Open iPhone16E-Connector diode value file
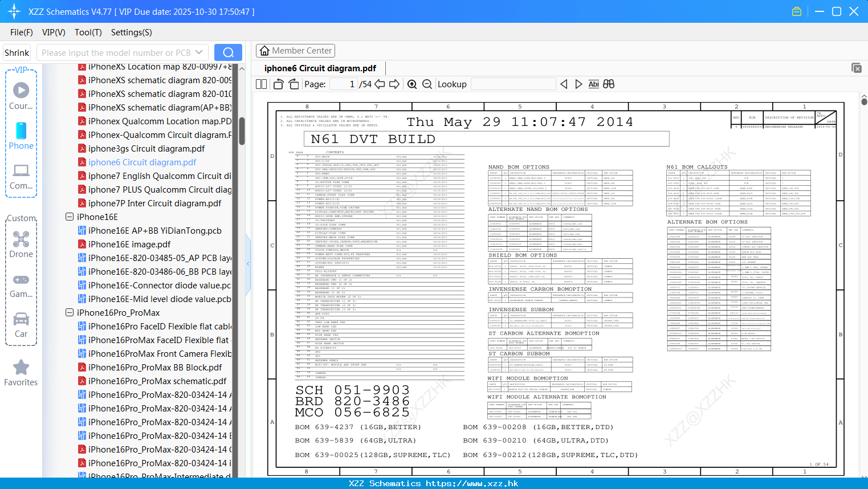The width and height of the screenshot is (868, 489). tap(160, 285)
